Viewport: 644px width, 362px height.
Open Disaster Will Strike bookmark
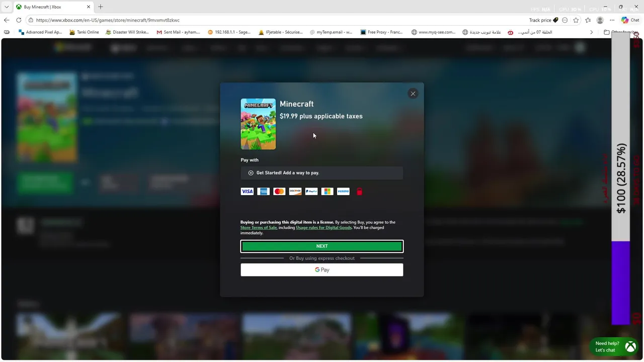click(x=127, y=32)
